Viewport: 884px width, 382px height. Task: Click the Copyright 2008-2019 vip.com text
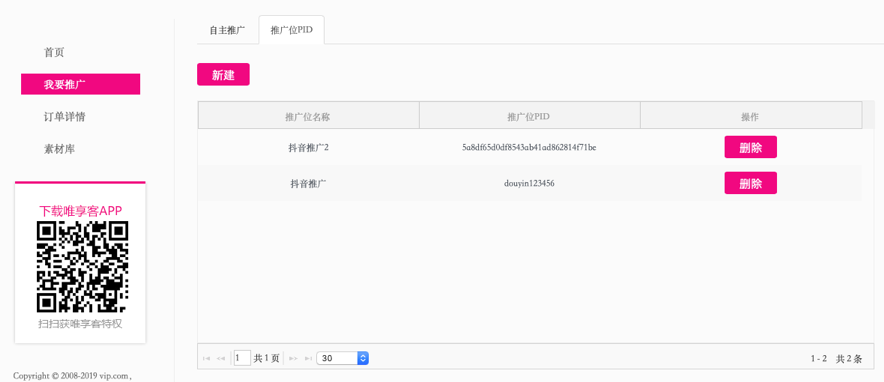(x=72, y=376)
